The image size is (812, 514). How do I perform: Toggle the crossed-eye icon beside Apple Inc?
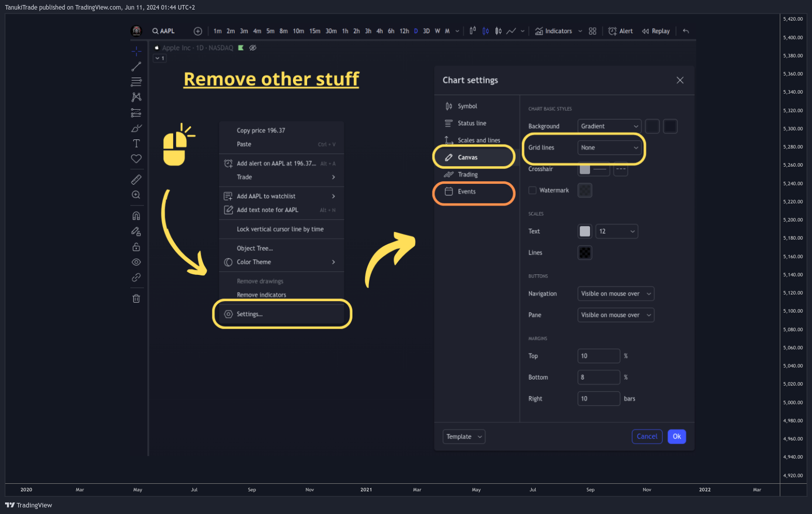[x=253, y=48]
